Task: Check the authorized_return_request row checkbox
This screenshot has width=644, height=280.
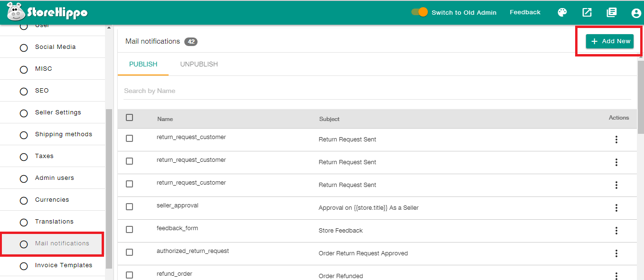Action: pos(129,252)
